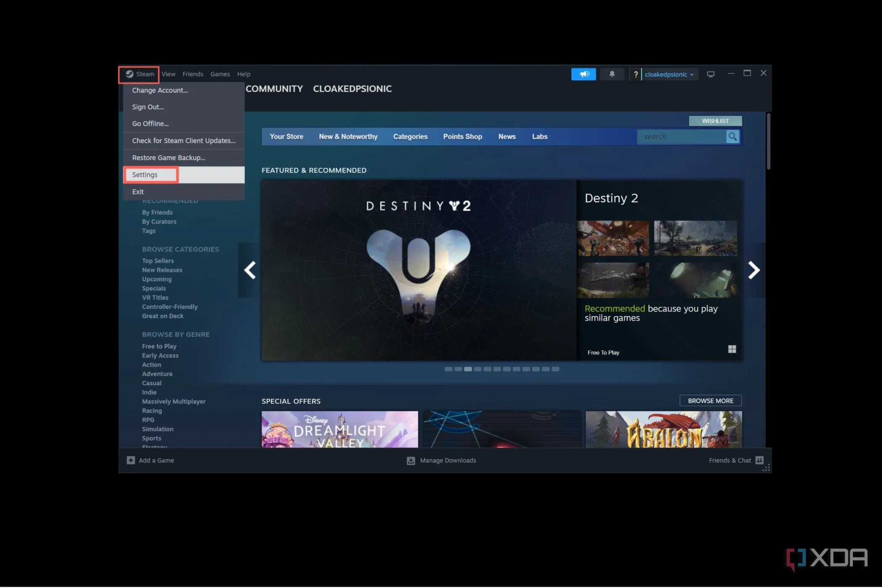This screenshot has height=588, width=882.
Task: Open New & Noteworthy tab
Action: (x=348, y=137)
